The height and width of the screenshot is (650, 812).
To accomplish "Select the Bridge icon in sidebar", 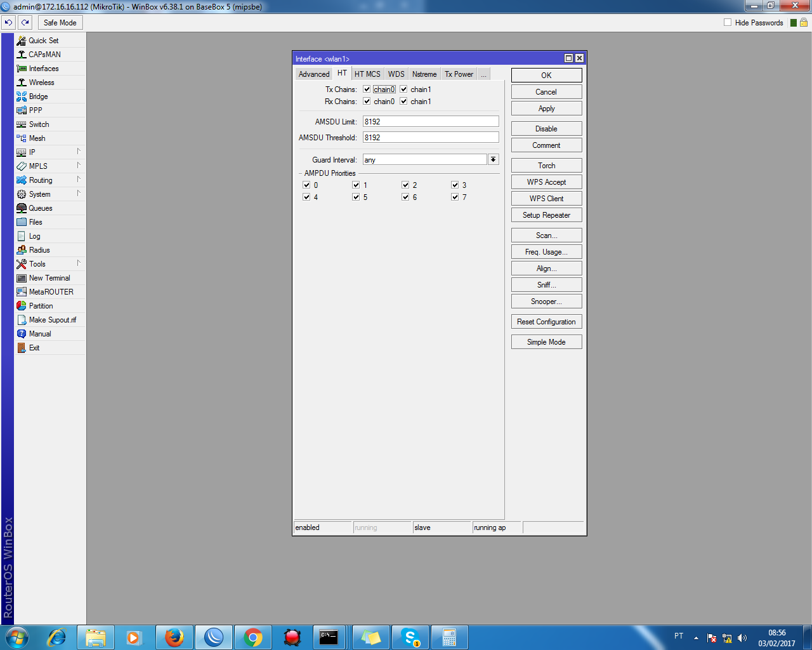I will 22,96.
